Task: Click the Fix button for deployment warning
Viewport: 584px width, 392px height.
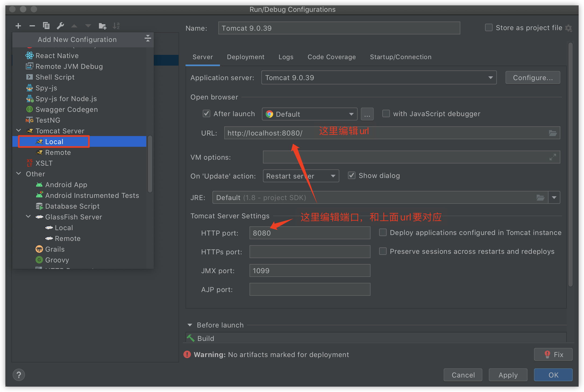Action: point(553,354)
